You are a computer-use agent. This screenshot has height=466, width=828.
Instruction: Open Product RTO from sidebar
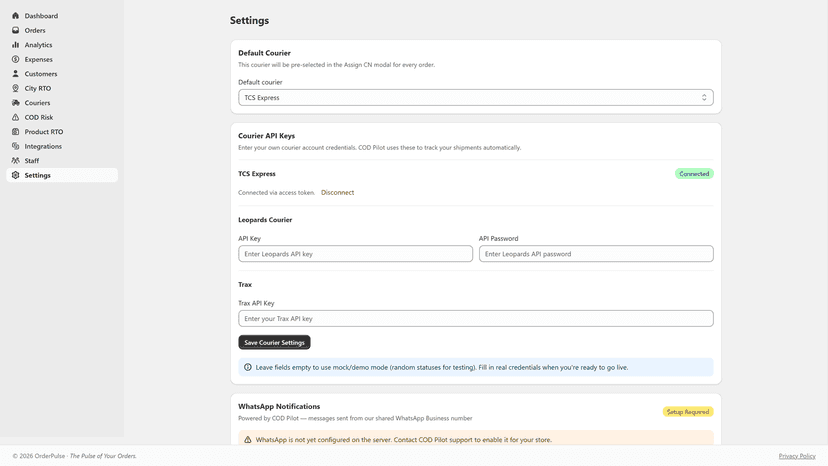click(62, 132)
